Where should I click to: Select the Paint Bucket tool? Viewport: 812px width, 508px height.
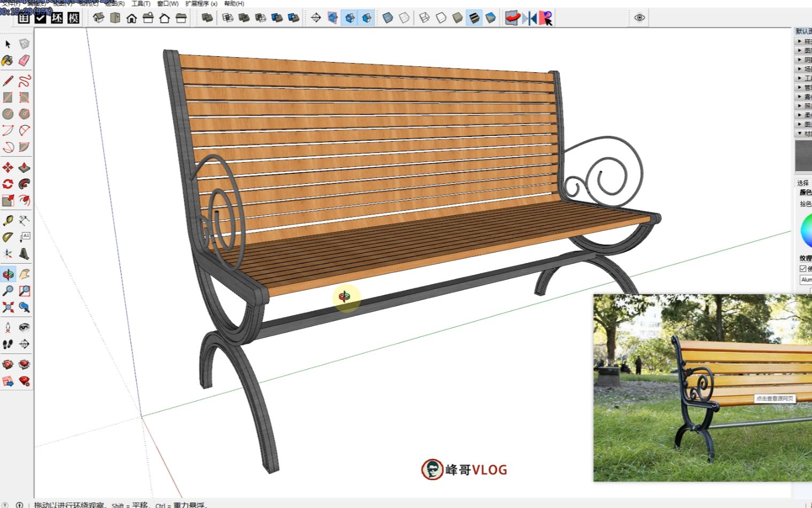coord(7,60)
